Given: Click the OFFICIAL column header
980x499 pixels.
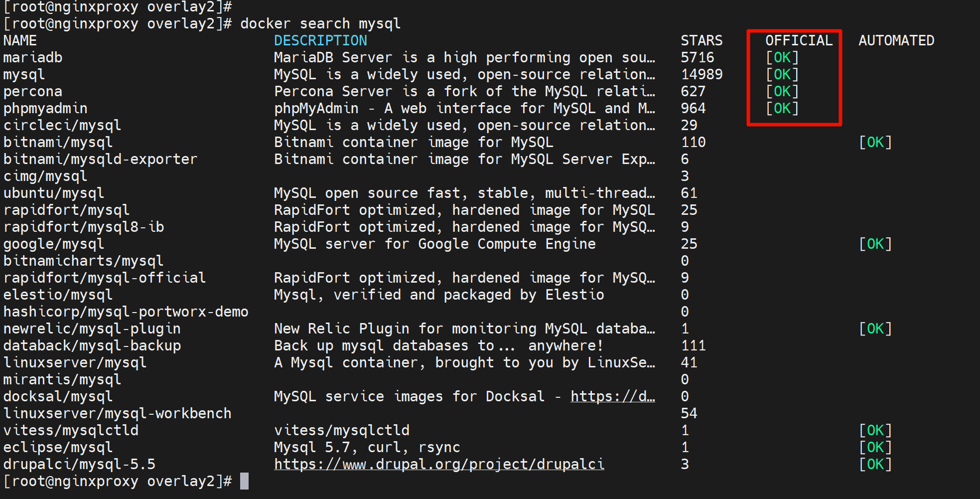Looking at the screenshot, I should click(799, 40).
